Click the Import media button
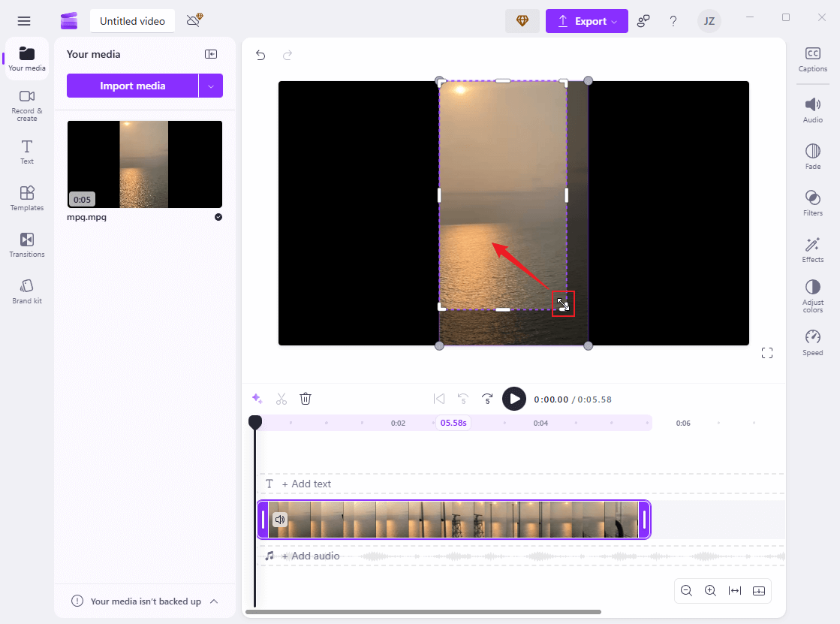 pyautogui.click(x=133, y=86)
